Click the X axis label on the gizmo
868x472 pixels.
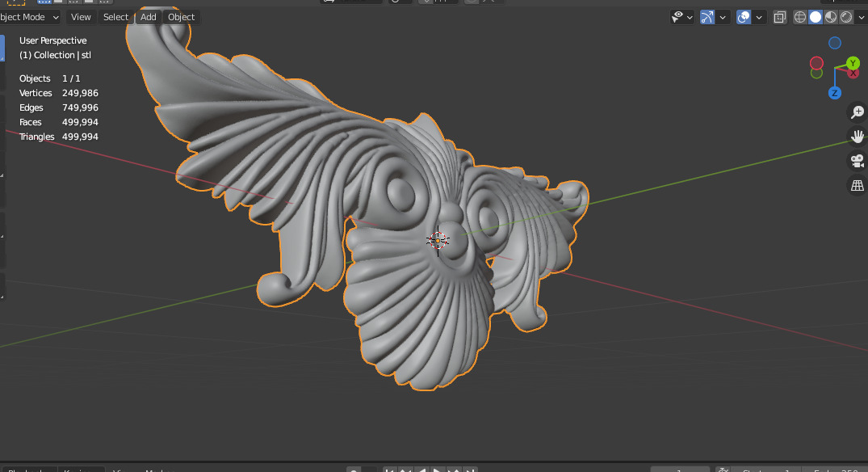(x=854, y=74)
